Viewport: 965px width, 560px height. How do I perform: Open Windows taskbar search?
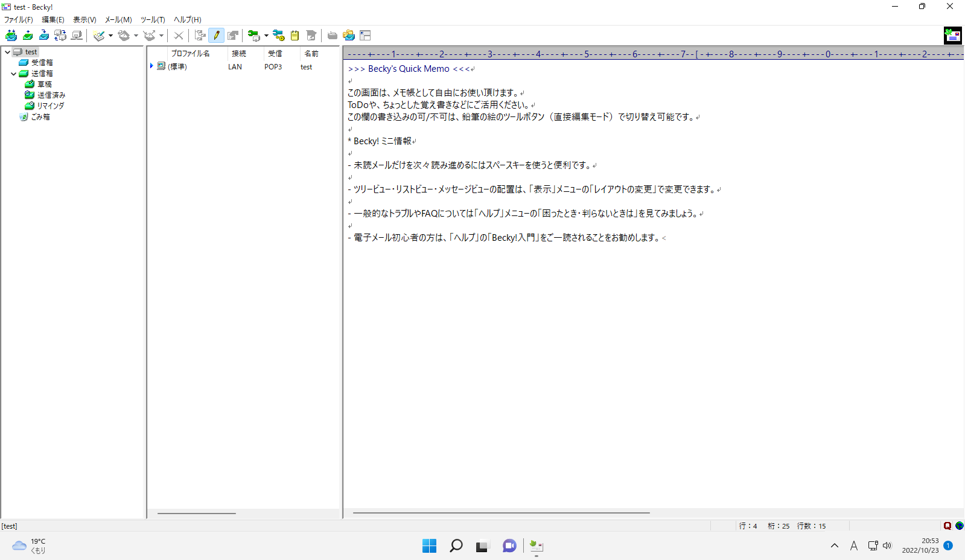click(x=456, y=546)
